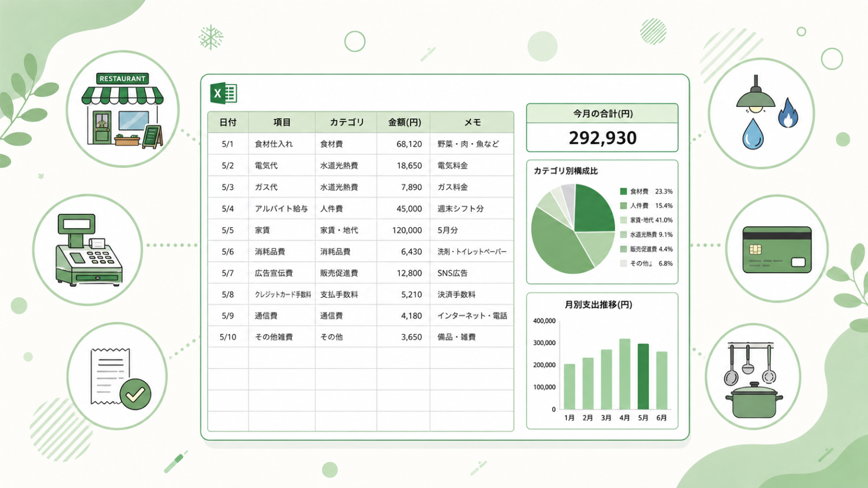The width and height of the screenshot is (868, 488).
Task: Click the dark green 食材費 legend swatch
Action: (x=623, y=191)
